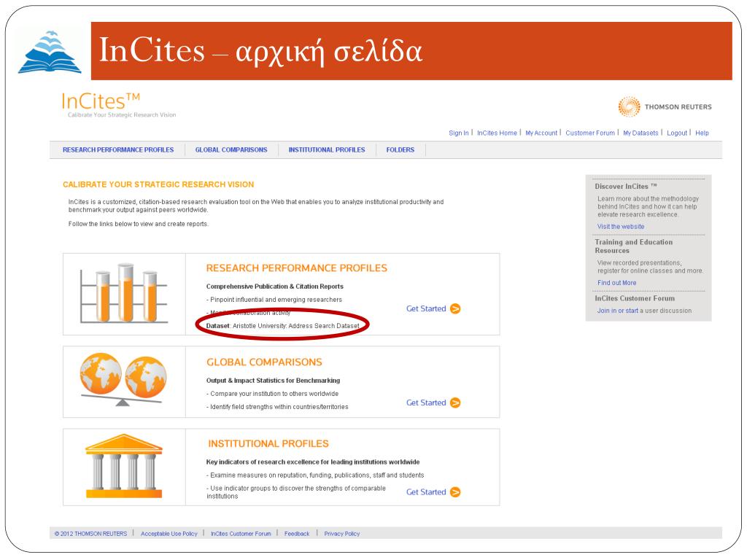This screenshot has height=560, width=747.
Task: Click the blue open-book logo on slide
Action: tap(50, 52)
